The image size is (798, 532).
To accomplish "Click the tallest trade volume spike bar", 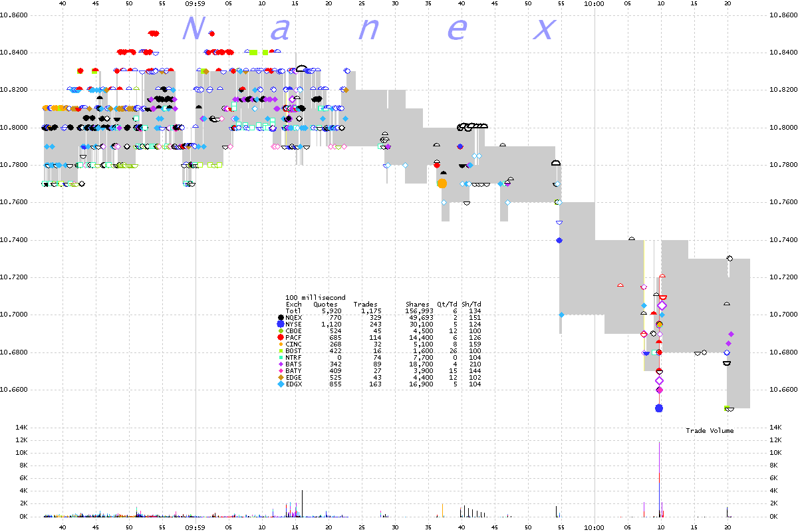I will pyautogui.click(x=659, y=479).
